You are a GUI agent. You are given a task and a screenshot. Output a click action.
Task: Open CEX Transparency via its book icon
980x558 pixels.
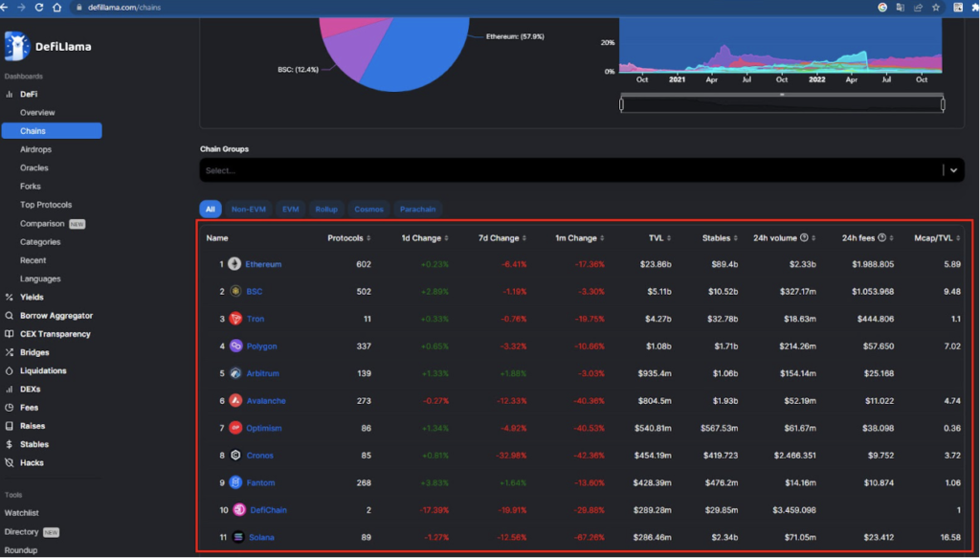click(x=9, y=334)
